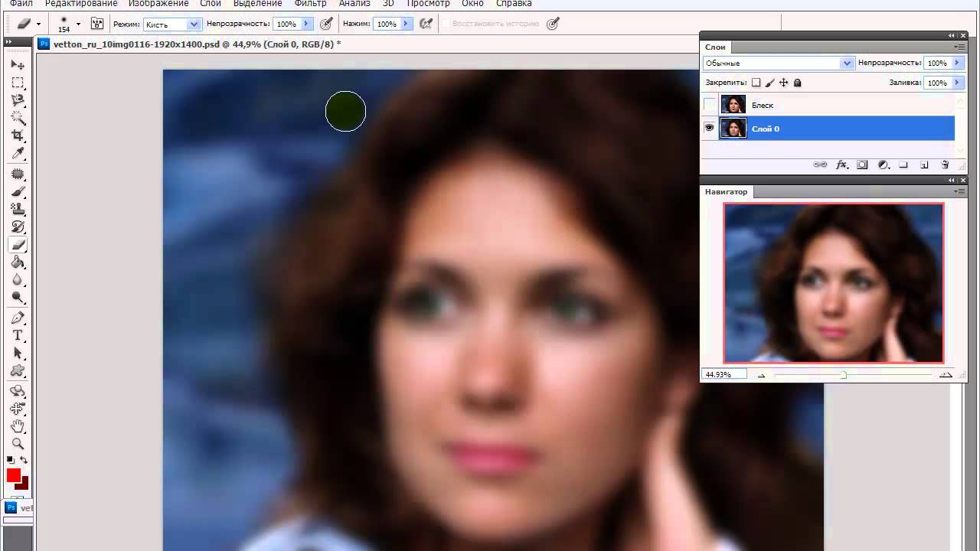Image resolution: width=980 pixels, height=551 pixels.
Task: Select the Zoom tool
Action: pos(18,444)
